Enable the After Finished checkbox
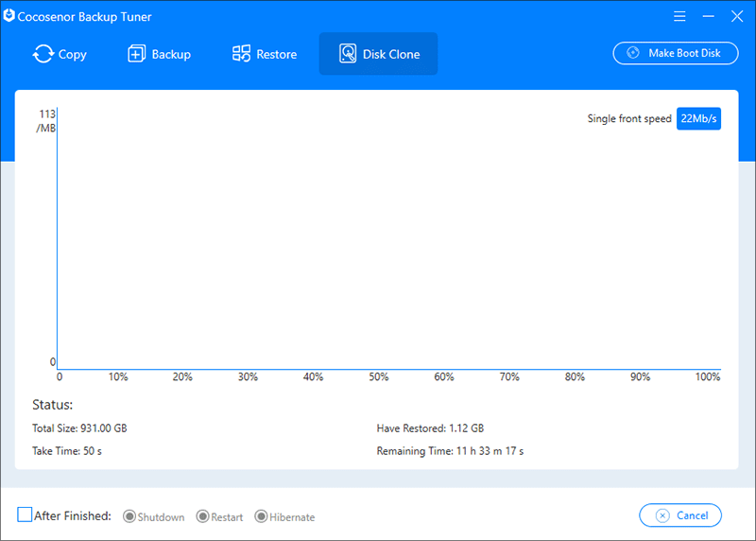The image size is (756, 541). 25,515
